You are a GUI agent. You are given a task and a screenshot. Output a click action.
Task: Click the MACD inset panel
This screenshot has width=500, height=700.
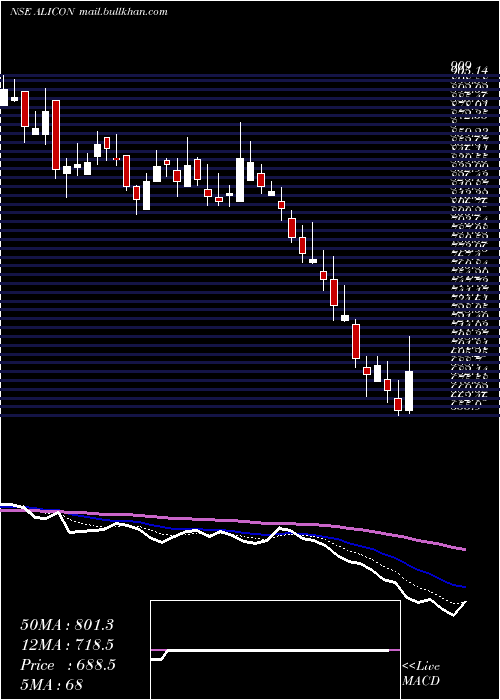(275, 650)
